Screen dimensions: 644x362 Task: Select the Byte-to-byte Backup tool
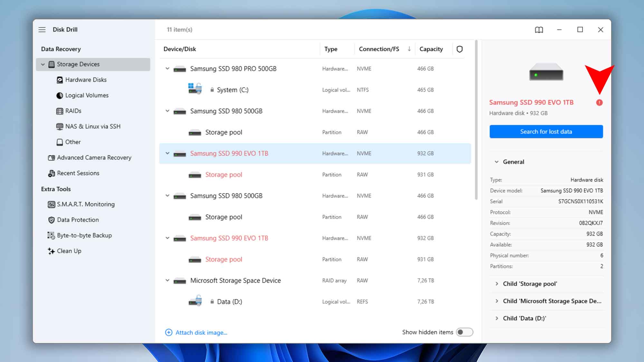[x=84, y=235]
